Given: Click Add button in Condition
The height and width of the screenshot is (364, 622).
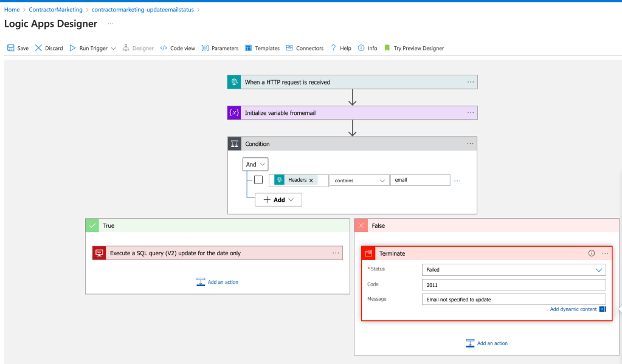Looking at the screenshot, I should pyautogui.click(x=278, y=200).
